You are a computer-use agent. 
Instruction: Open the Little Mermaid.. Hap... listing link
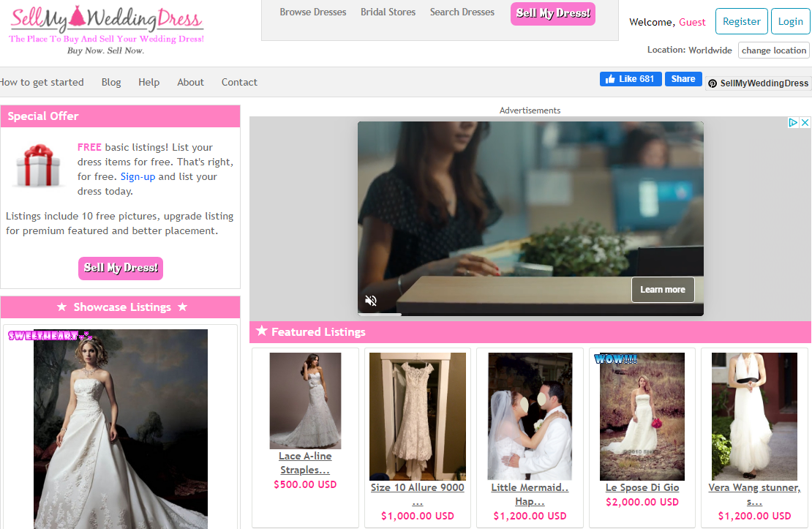coord(530,495)
